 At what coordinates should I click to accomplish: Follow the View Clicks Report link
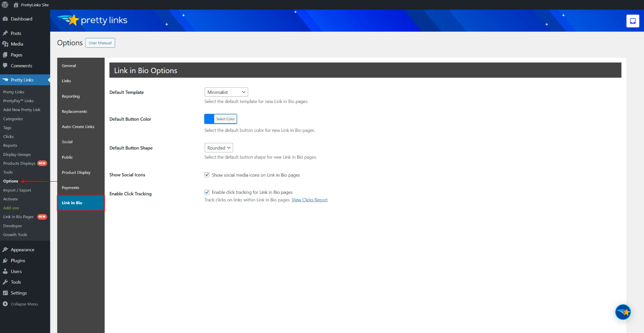[309, 200]
